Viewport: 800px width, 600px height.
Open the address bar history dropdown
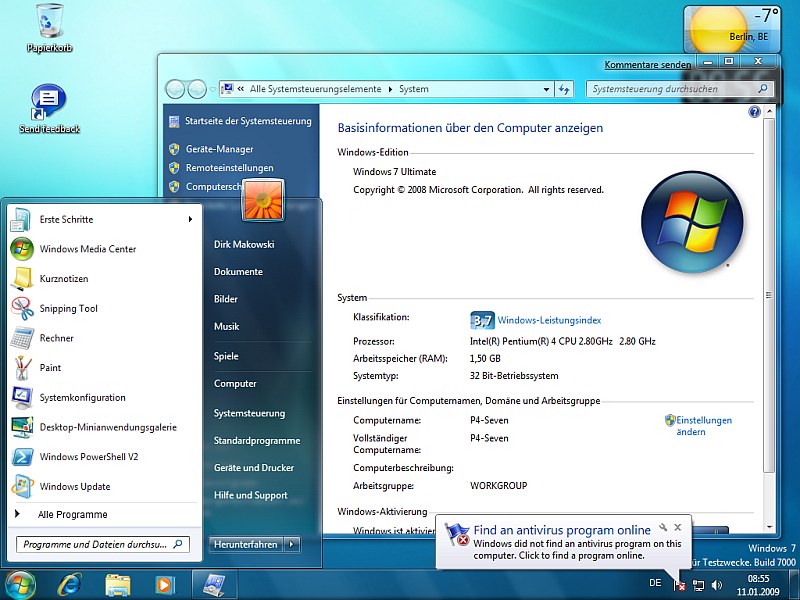[546, 89]
